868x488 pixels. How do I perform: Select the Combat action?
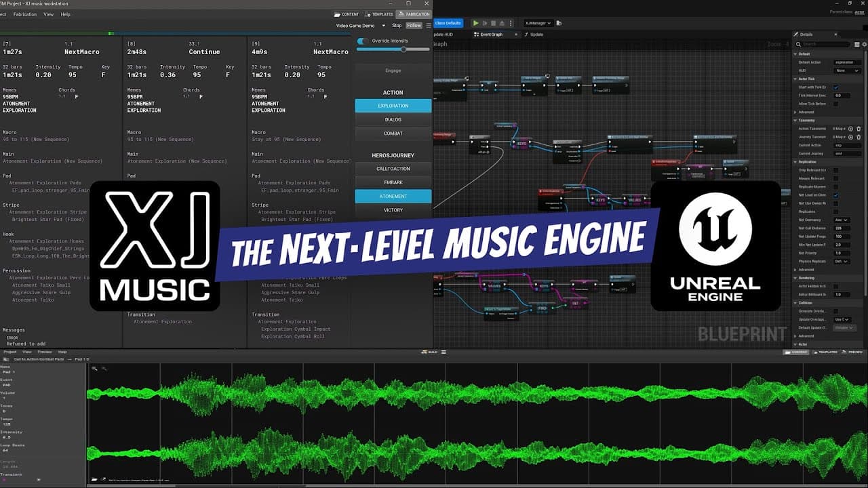click(393, 134)
